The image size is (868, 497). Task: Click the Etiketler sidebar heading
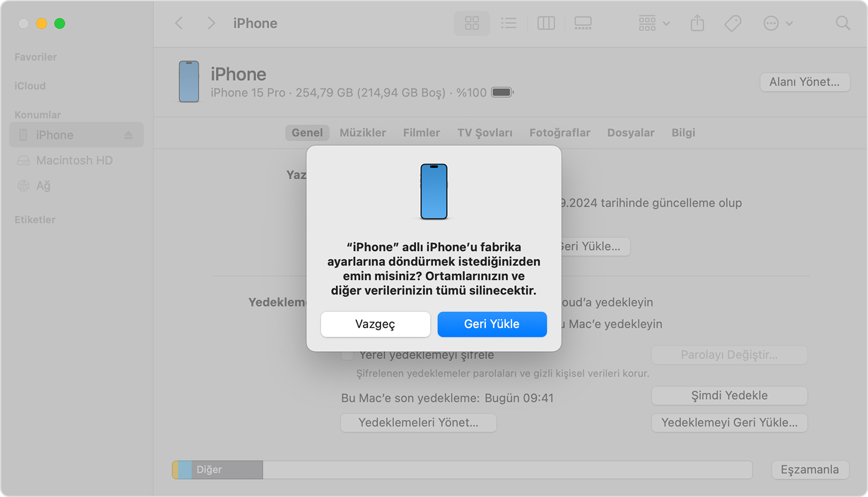35,220
